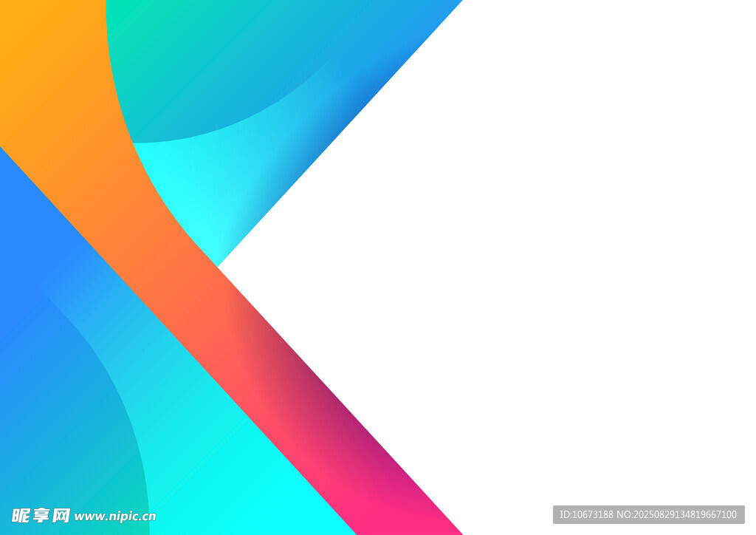Click the yellow top-left corner area
The image size is (756, 535).
click(22, 22)
